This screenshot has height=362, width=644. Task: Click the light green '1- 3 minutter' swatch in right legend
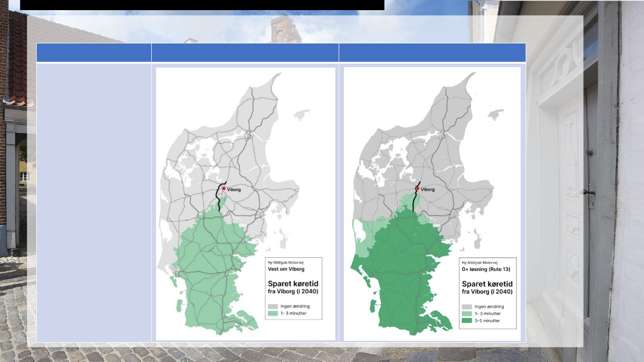click(467, 314)
